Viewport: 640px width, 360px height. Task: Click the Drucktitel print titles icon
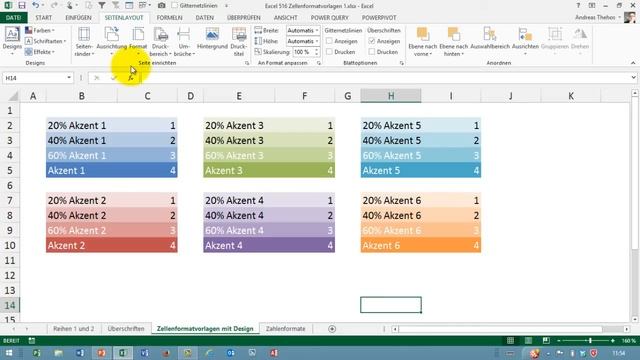[239, 35]
